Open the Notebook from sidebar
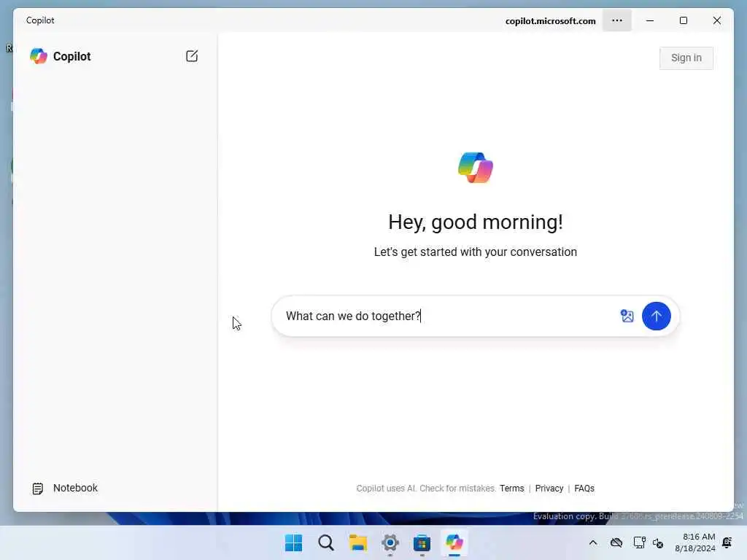 click(65, 488)
